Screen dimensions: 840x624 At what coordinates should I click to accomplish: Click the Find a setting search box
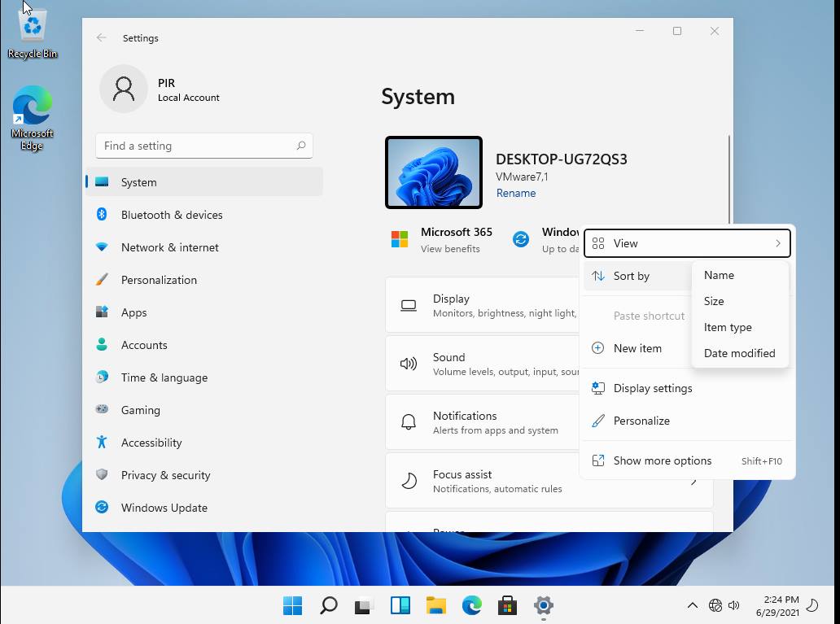click(204, 146)
